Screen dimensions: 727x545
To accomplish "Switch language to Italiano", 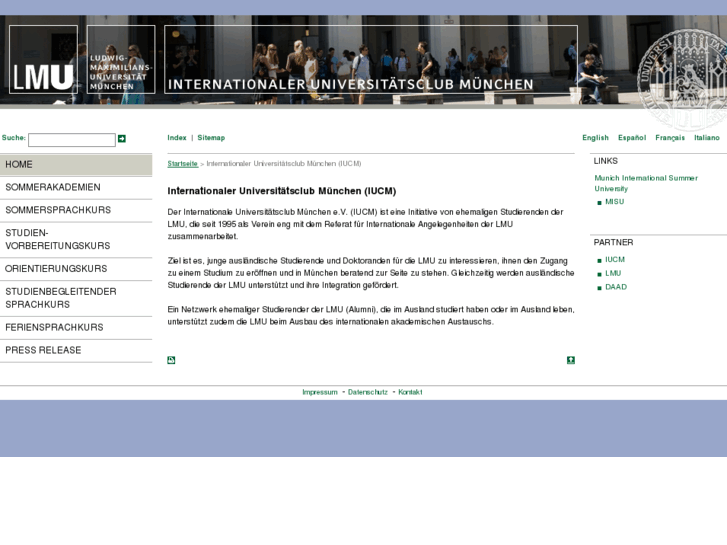I will (707, 138).
